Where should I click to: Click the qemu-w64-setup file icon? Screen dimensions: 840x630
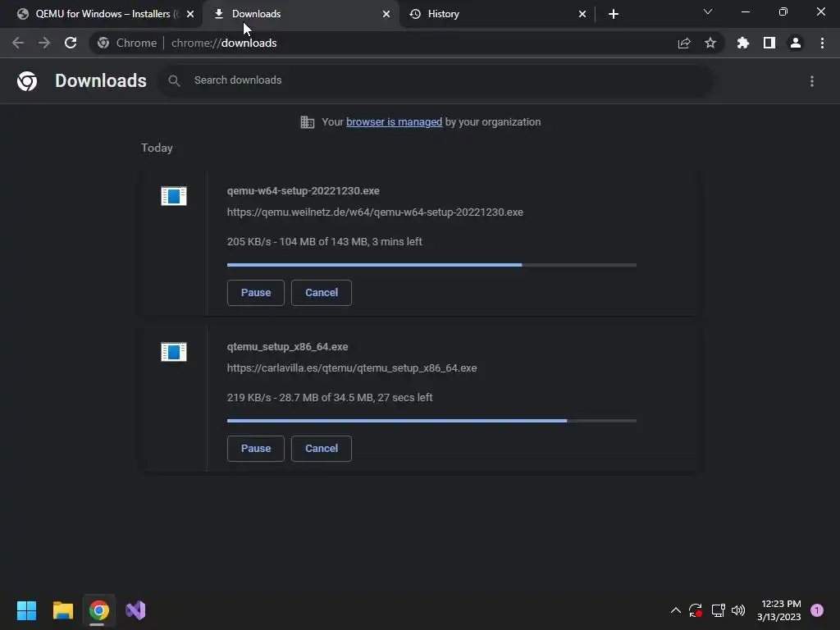click(x=174, y=196)
